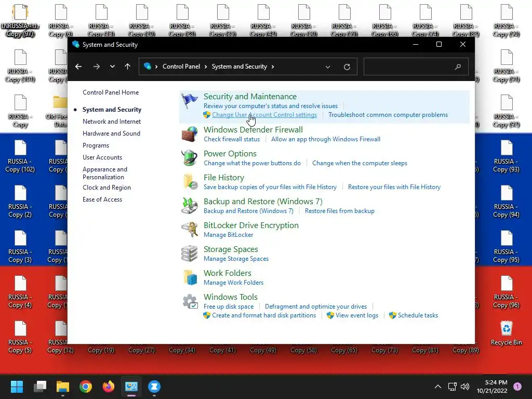This screenshot has width=532, height=399.
Task: Open the recent locations dropdown arrow
Action: point(112,66)
